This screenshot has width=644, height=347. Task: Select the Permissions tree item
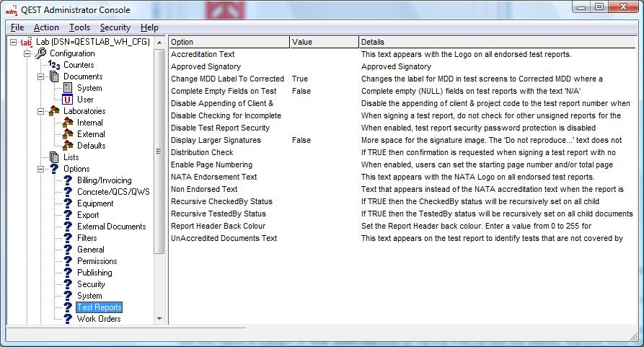[97, 261]
